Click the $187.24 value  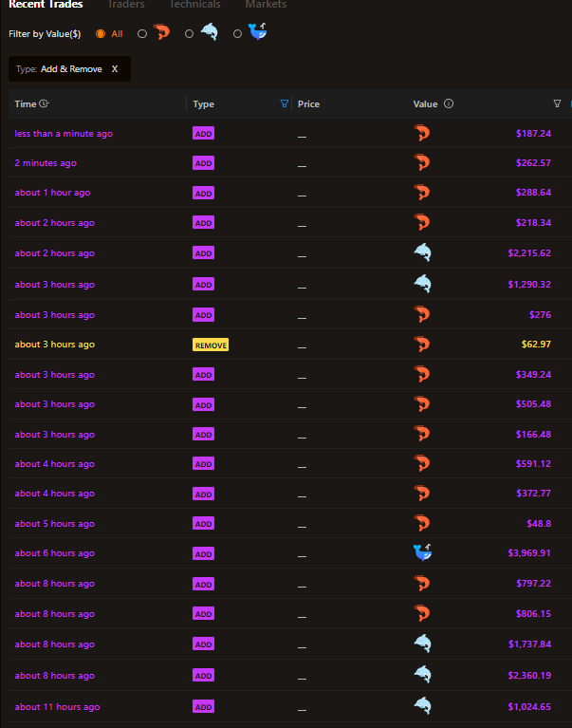tap(533, 134)
